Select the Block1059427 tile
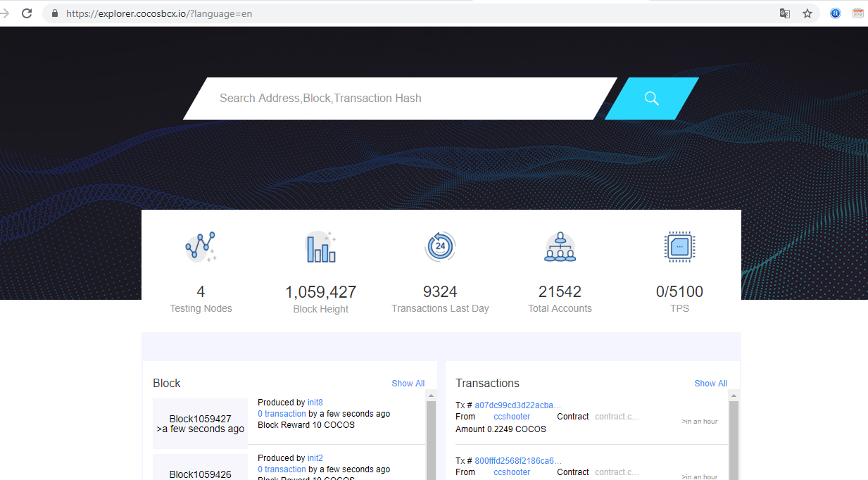Screen dimensions: 868x480 (200, 424)
